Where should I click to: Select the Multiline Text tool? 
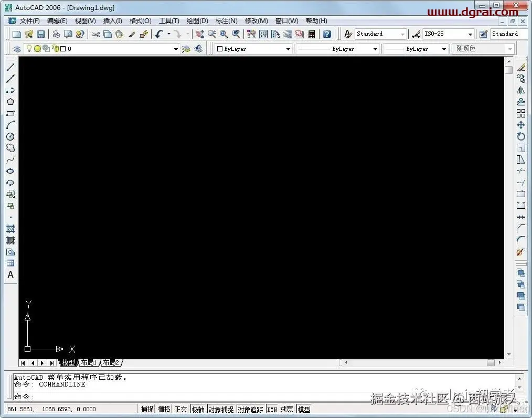point(10,274)
